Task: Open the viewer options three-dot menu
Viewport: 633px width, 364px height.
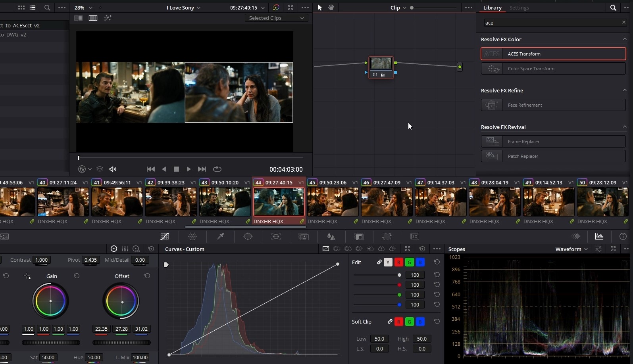Action: point(305,8)
